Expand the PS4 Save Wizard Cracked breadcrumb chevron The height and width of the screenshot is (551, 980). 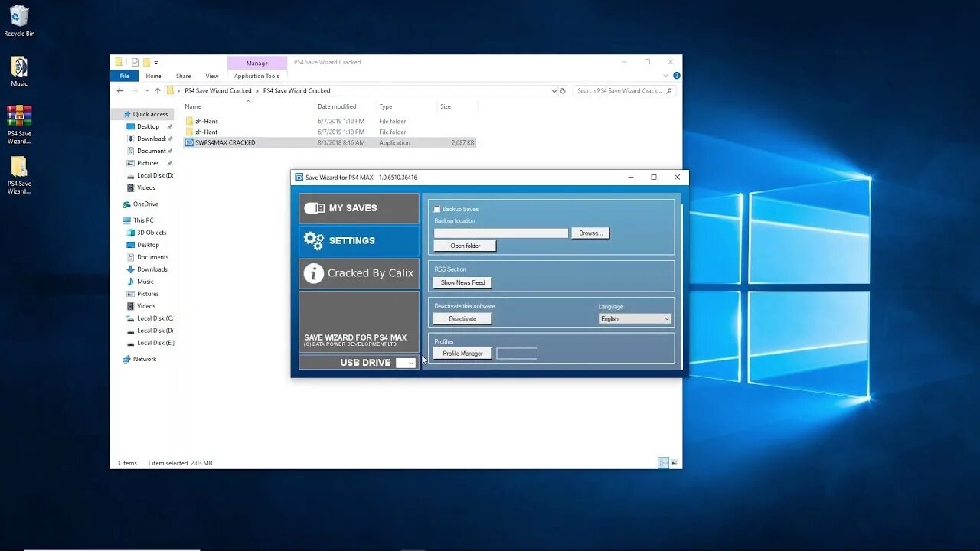tap(257, 90)
